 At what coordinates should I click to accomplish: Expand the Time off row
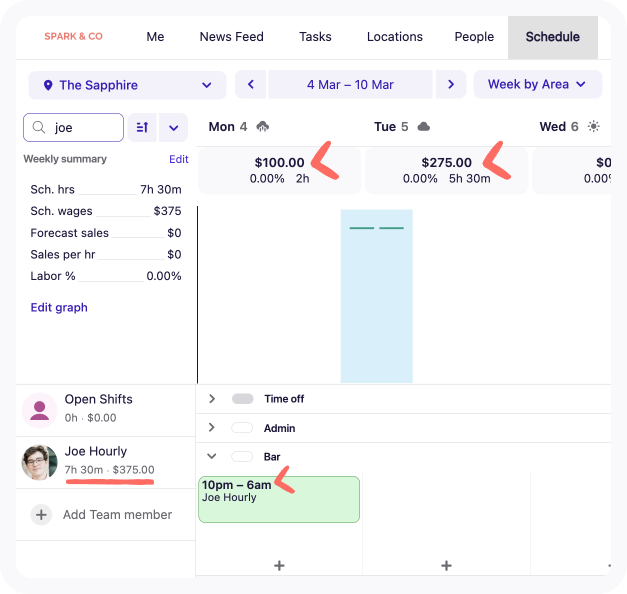[212, 399]
